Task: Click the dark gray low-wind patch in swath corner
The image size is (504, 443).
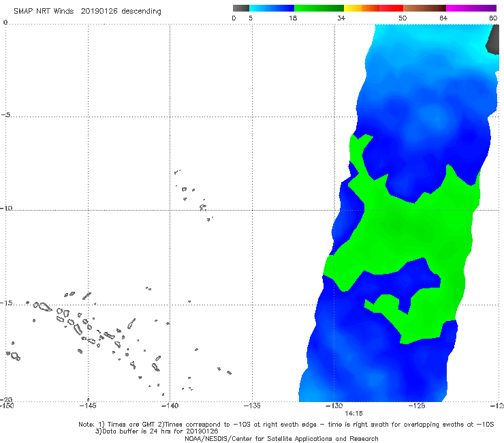Action: [492, 40]
